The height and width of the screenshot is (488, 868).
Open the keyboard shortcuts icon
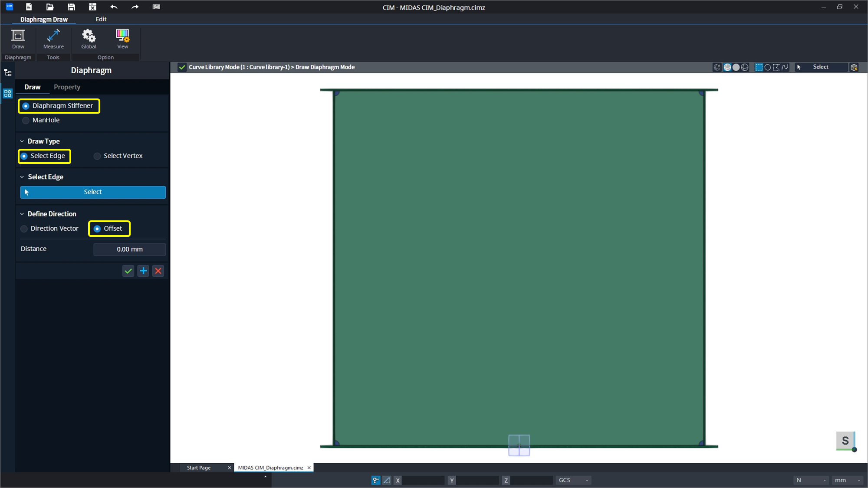pyautogui.click(x=156, y=7)
